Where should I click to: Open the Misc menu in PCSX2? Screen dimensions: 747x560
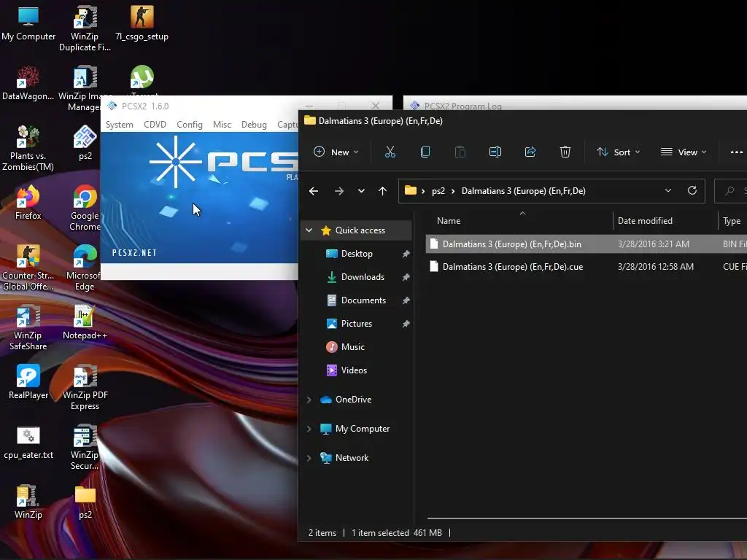pos(222,124)
